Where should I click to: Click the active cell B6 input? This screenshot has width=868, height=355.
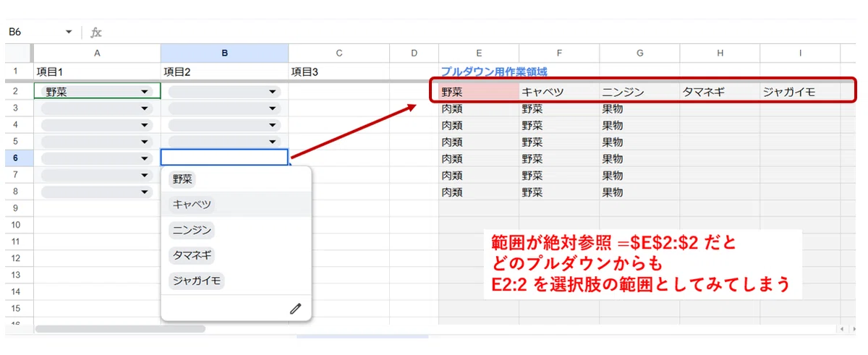(224, 158)
